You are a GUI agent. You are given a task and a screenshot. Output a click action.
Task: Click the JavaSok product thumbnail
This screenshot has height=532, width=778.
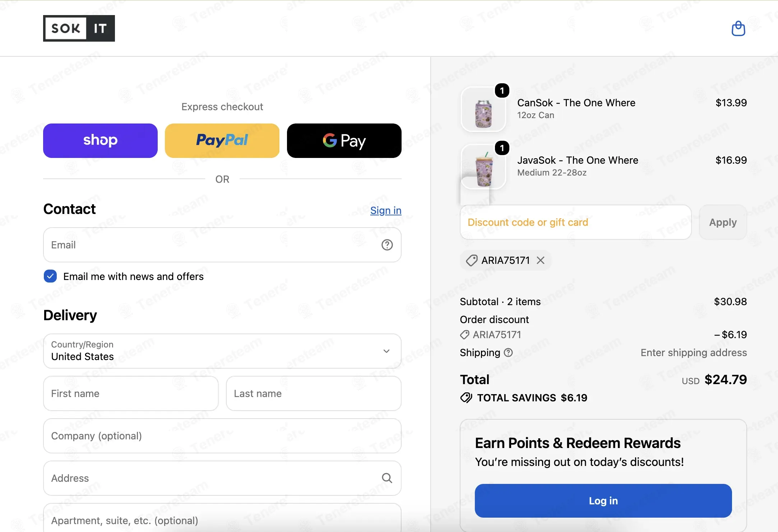coord(483,167)
